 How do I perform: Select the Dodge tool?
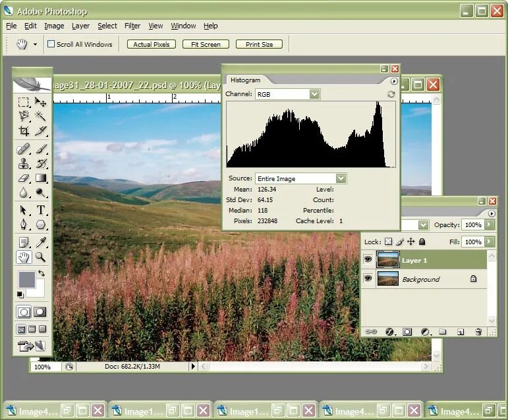pyautogui.click(x=40, y=192)
